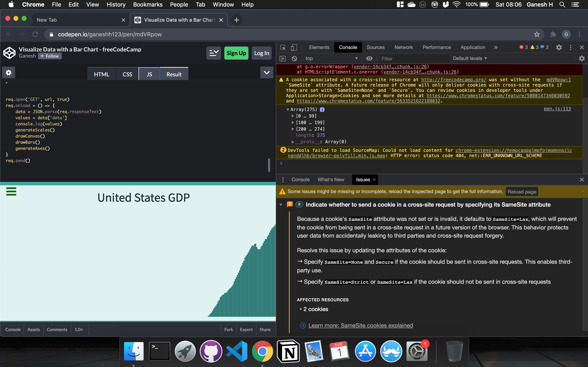
Task: Open console settings gear beside Default levels
Action: (581, 59)
